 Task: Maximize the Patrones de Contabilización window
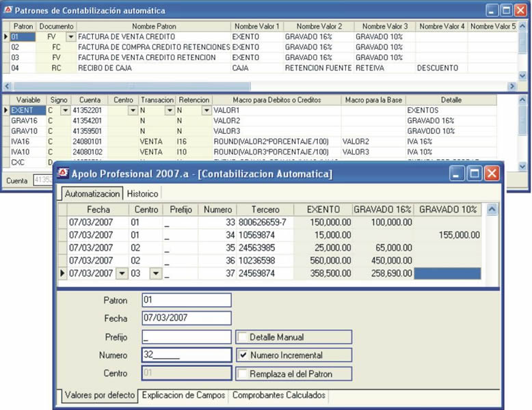tap(506, 10)
